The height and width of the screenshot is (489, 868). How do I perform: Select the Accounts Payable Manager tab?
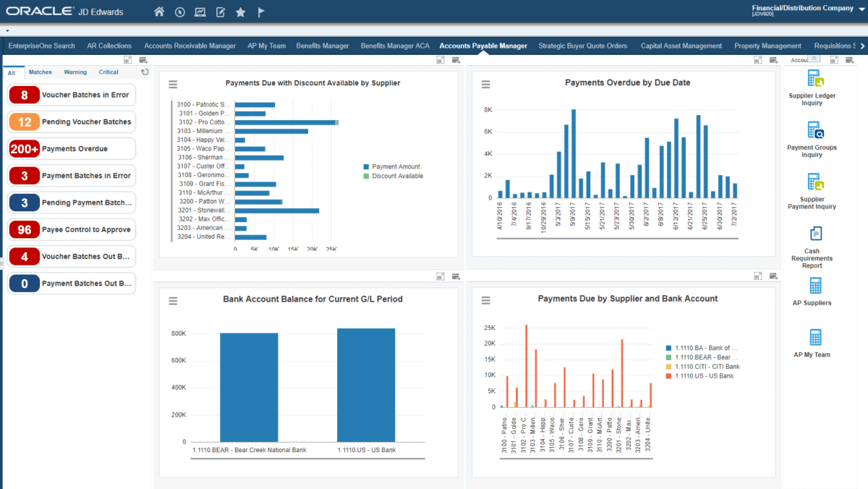click(x=483, y=46)
